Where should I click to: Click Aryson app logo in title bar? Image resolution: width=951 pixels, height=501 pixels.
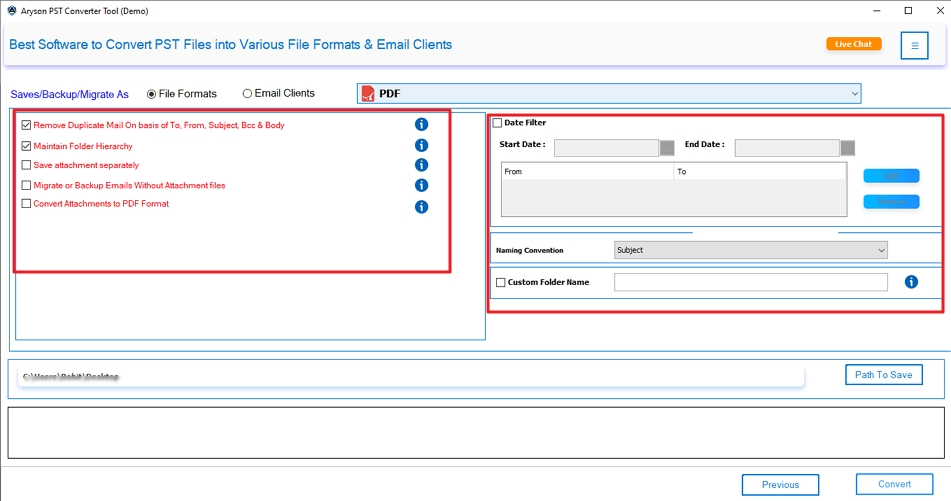(x=12, y=11)
